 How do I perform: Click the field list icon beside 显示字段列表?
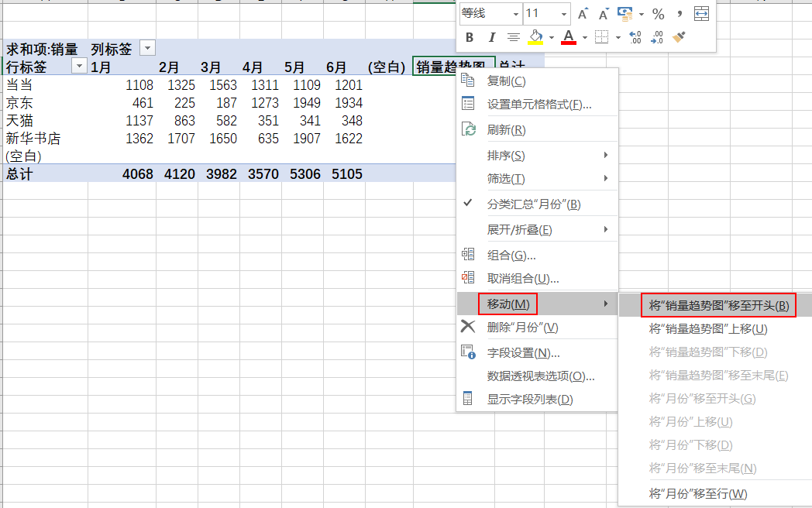coord(468,398)
